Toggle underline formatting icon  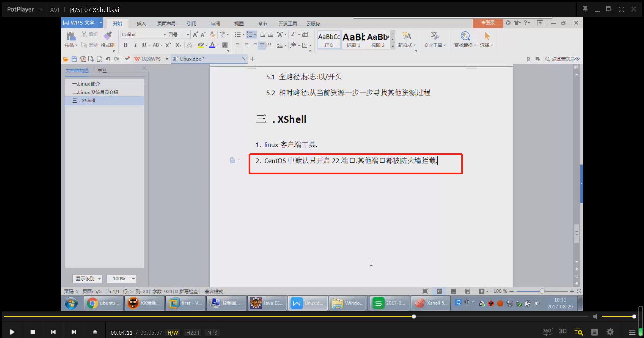pos(144,45)
